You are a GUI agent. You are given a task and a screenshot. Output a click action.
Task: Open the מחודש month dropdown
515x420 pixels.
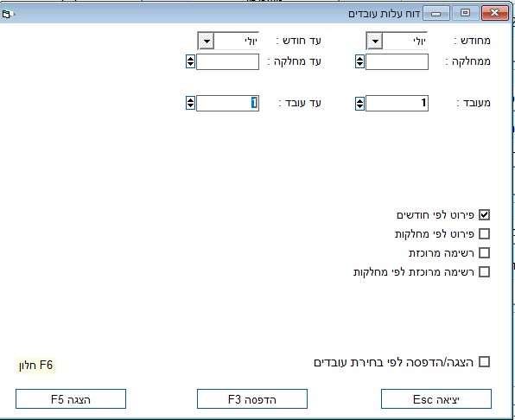[x=375, y=41]
